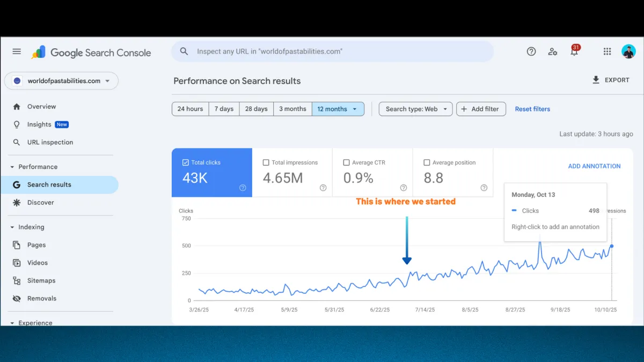Select the 24 hours range tab
This screenshot has height=362, width=644.
[x=190, y=109]
